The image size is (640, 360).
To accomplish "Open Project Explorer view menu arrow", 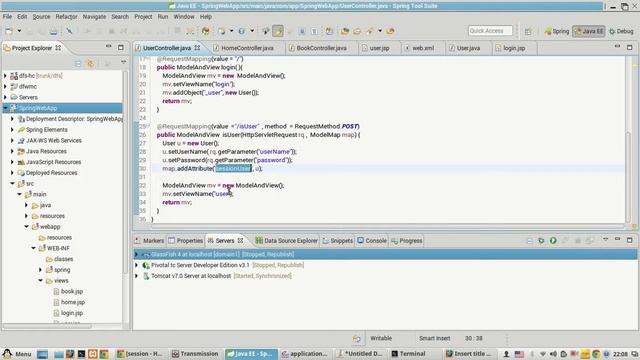I will (x=123, y=63).
